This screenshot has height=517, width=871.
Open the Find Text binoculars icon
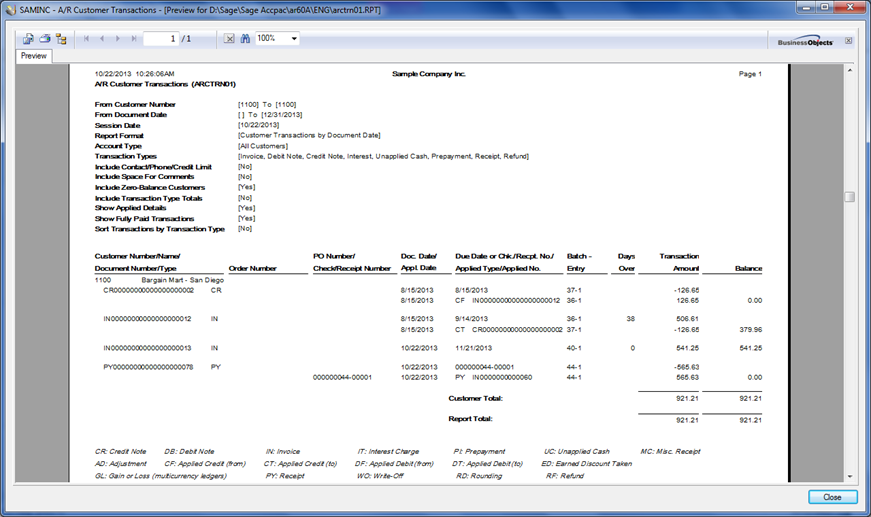pyautogui.click(x=245, y=39)
